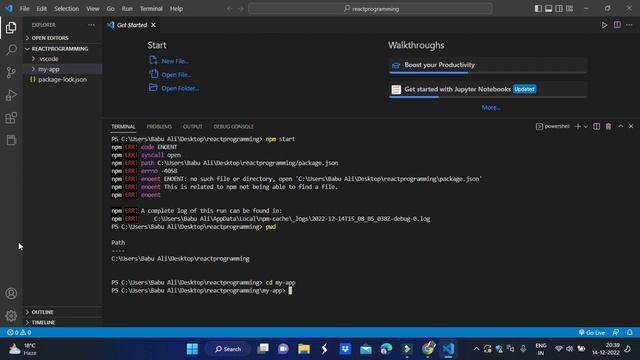Close the Get Started tab
Screen dimensions: 640x360
pyautogui.click(x=153, y=25)
